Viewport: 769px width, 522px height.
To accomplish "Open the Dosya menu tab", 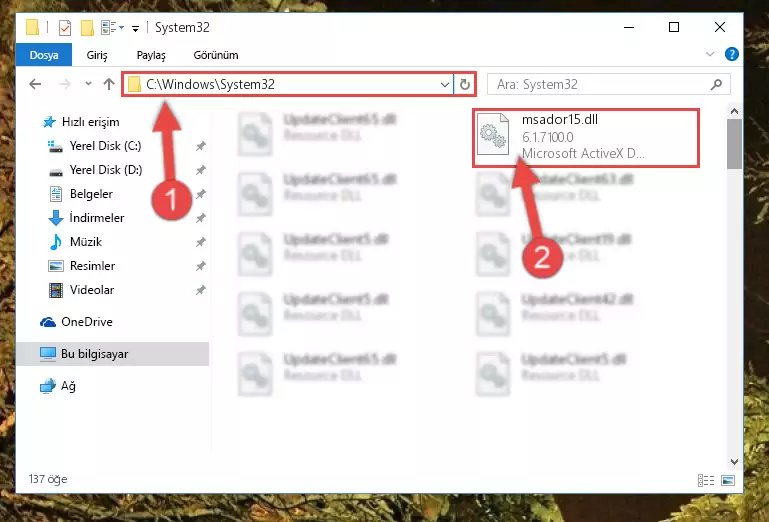I will click(x=44, y=55).
